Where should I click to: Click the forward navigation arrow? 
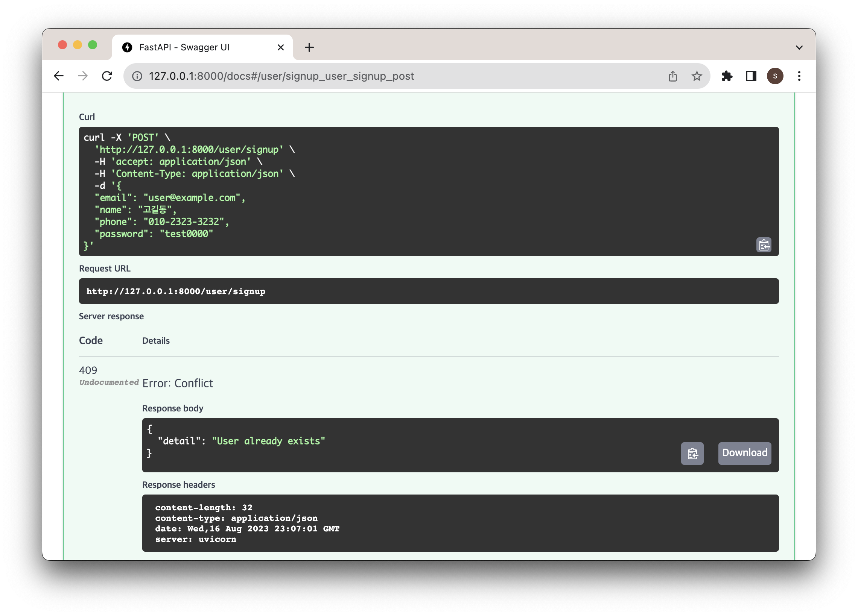pyautogui.click(x=82, y=76)
